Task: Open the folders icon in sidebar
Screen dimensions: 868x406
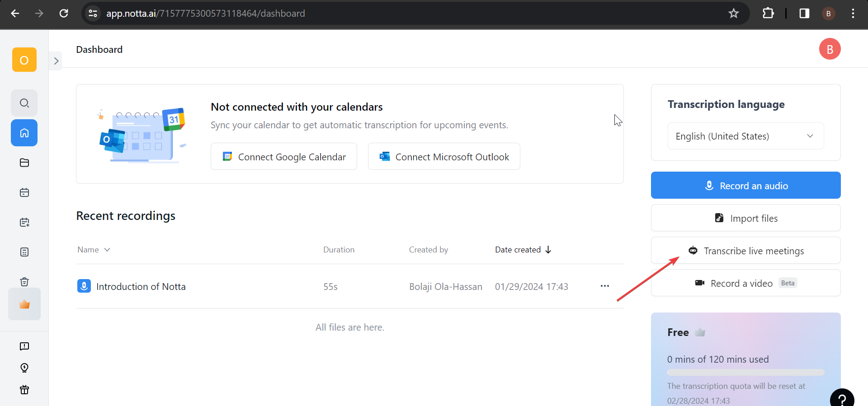Action: pos(24,163)
